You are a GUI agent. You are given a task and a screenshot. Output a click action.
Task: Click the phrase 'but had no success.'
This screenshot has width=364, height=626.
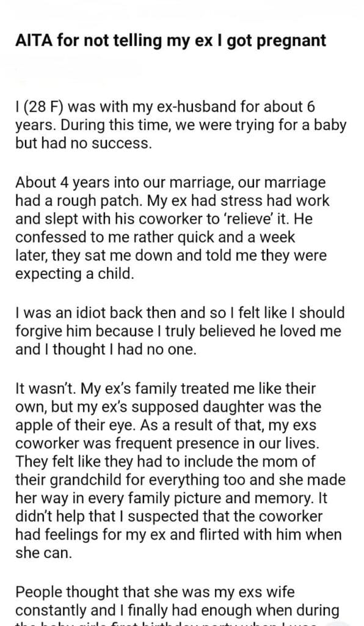point(84,143)
